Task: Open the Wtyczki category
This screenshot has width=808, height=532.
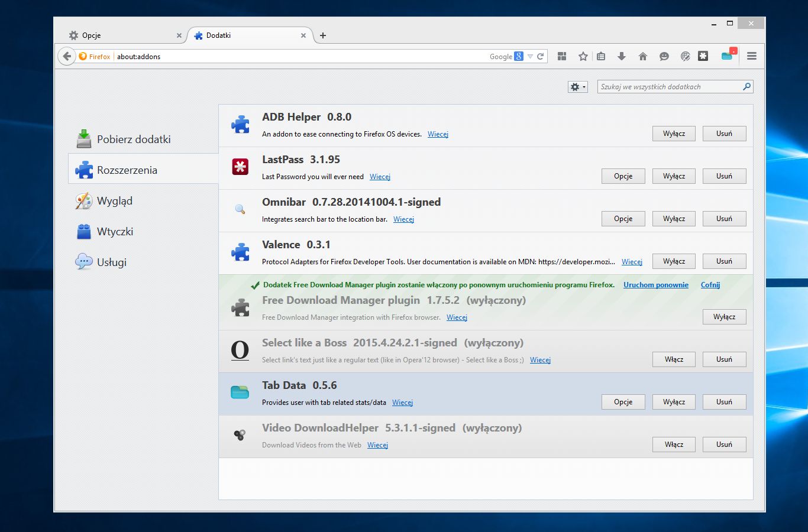Action: coord(144,232)
